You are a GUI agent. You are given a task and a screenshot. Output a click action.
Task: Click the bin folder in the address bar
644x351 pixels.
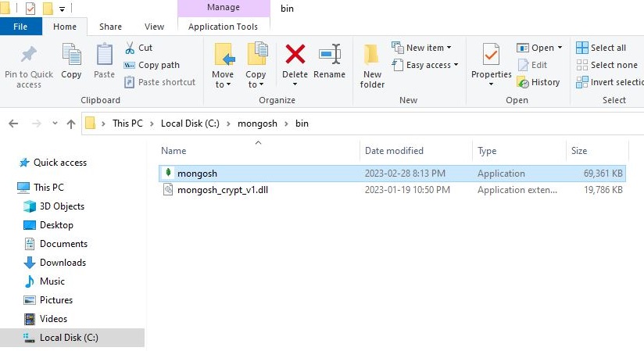tap(302, 124)
